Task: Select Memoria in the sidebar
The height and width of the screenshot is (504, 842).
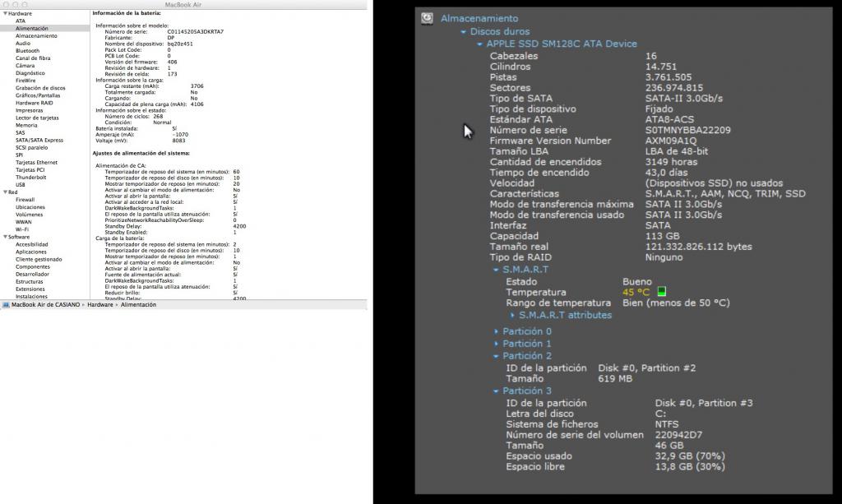Action: (x=26, y=126)
